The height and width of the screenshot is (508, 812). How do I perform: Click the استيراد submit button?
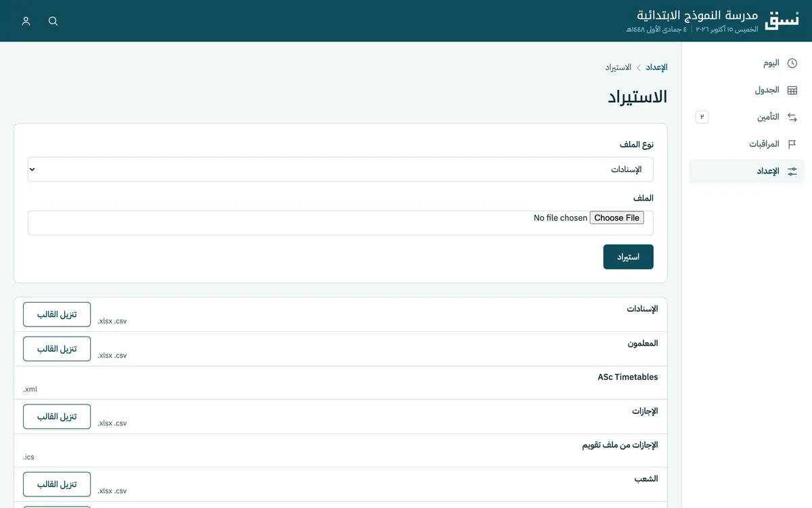(x=628, y=257)
